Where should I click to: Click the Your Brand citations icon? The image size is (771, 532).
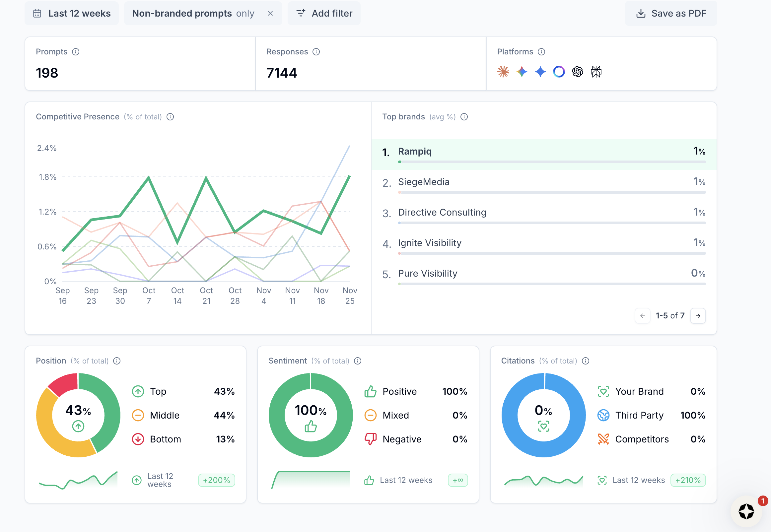click(603, 391)
